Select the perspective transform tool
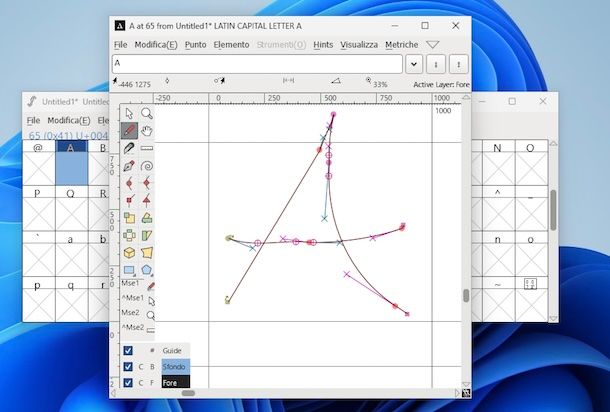Screen dimensions: 610x412 pyautogui.click(x=147, y=252)
